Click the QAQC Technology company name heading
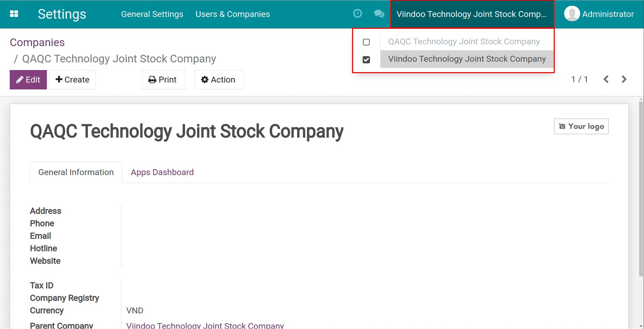 [x=187, y=132]
